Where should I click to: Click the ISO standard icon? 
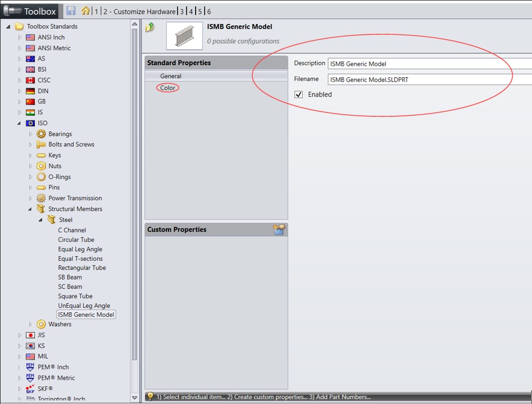pos(30,123)
